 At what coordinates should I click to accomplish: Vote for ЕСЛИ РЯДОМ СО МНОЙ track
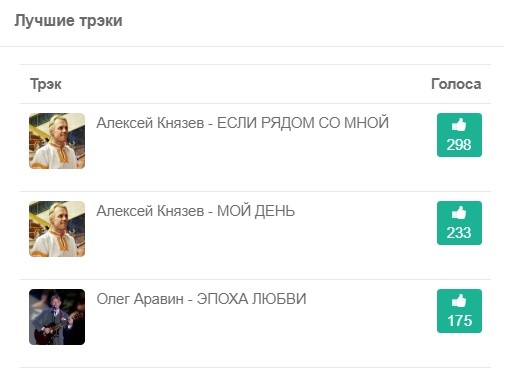click(x=459, y=135)
